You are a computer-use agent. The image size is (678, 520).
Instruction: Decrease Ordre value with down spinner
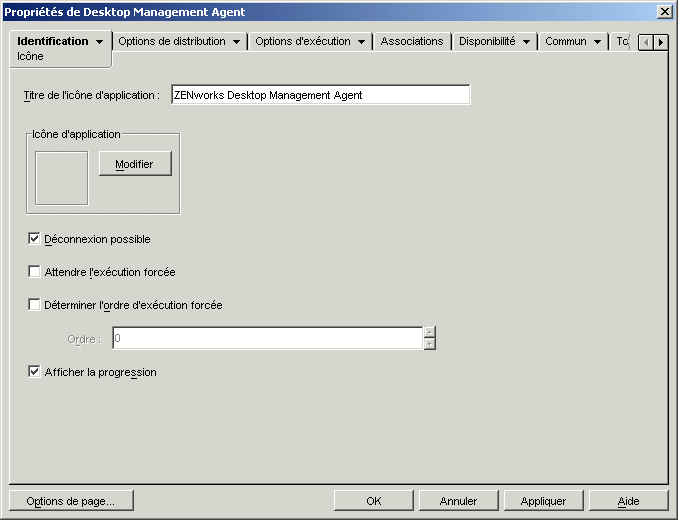point(429,344)
